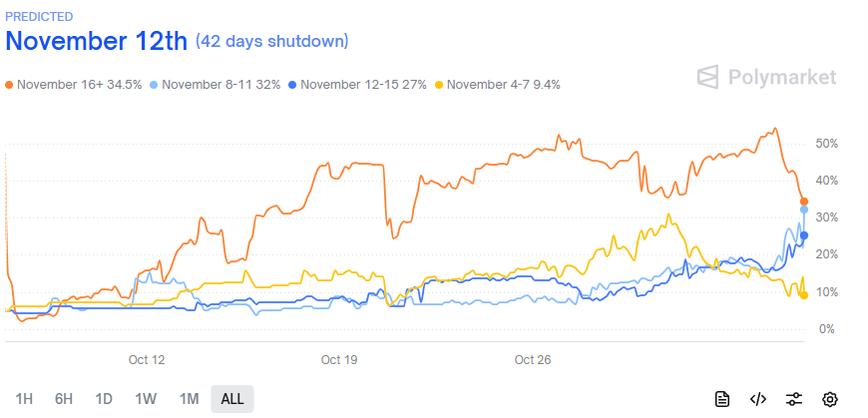Click the Polymarket logo
Viewport: 868px width, 418px height.
coord(766,77)
